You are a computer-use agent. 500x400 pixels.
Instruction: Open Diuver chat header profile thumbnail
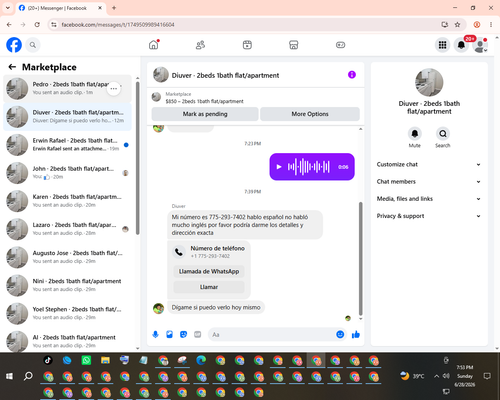[161, 75]
